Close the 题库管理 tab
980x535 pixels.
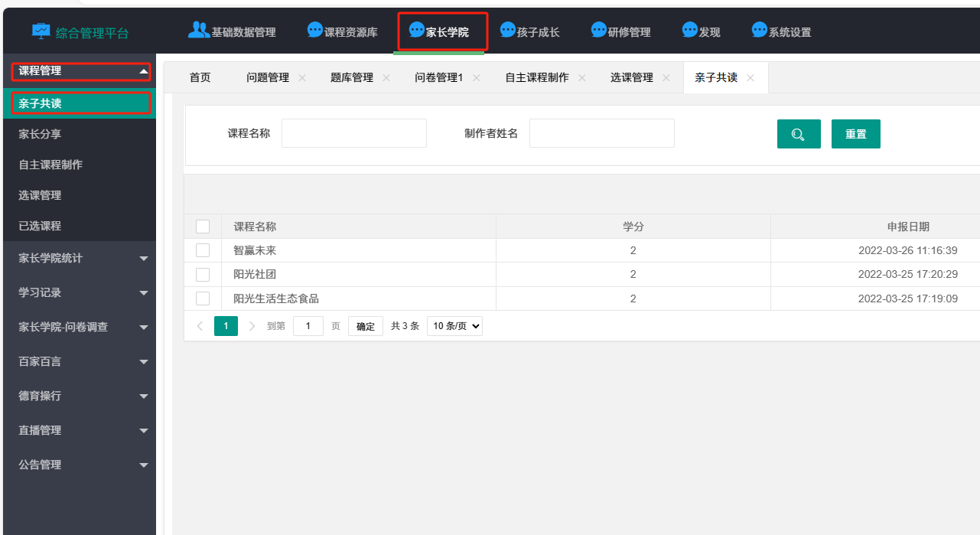tap(386, 78)
